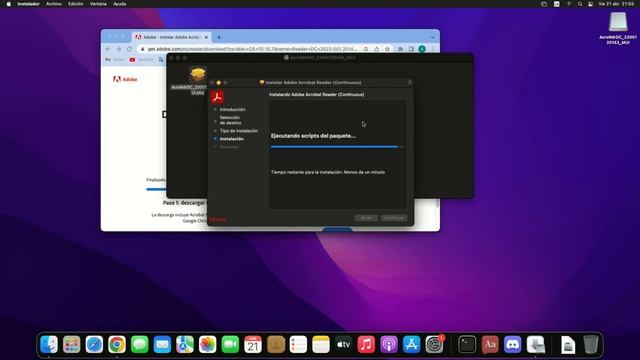Open Notes app in the Dock
Viewport: 640px width, 360px height.
321,345
